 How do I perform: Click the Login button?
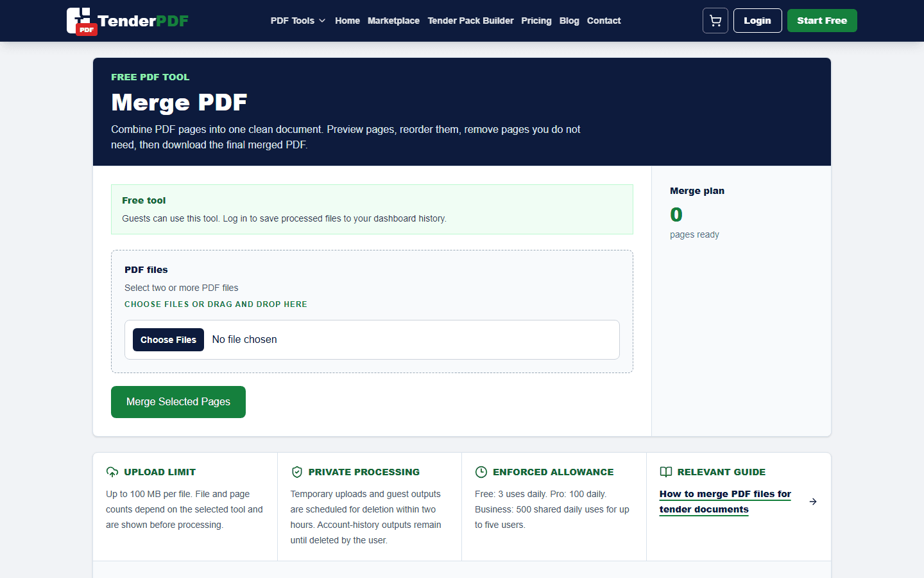tap(757, 21)
